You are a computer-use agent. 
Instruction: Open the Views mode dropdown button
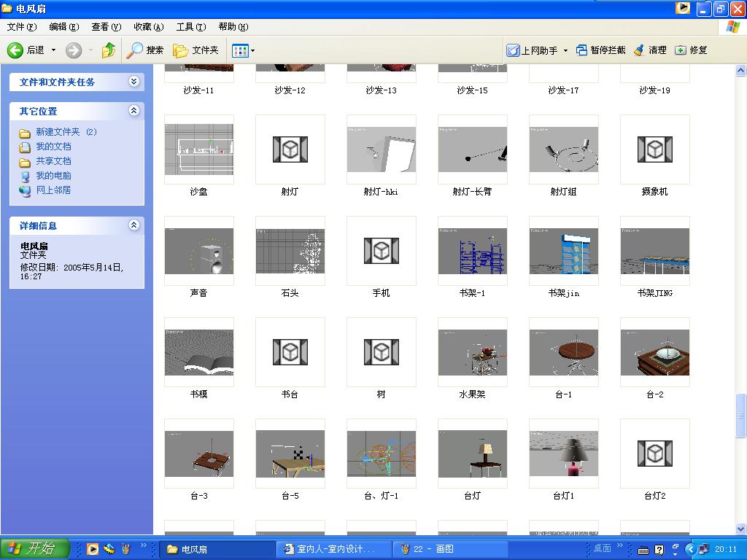click(x=243, y=50)
